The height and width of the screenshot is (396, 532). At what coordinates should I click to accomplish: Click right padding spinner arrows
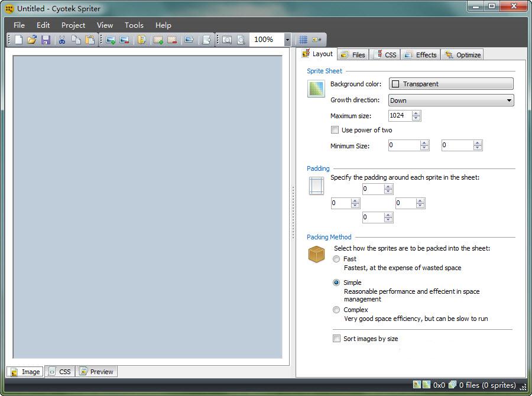pyautogui.click(x=420, y=203)
